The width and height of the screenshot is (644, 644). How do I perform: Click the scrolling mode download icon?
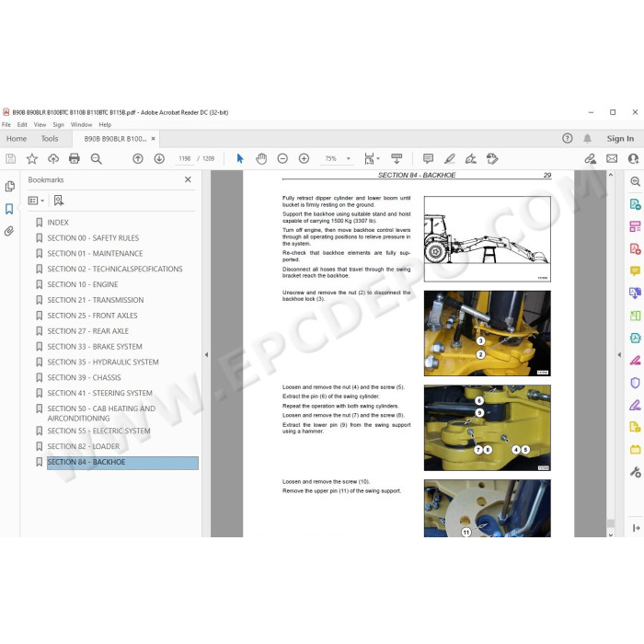397,158
